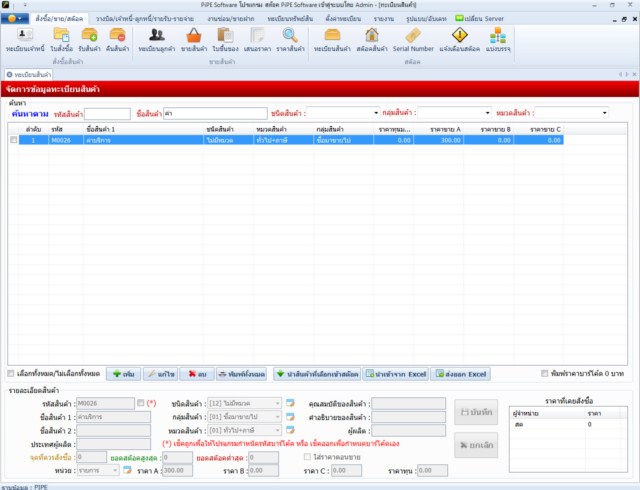The height and width of the screenshot is (490, 640).
Task: Click the export Excel button
Action: pos(461,374)
